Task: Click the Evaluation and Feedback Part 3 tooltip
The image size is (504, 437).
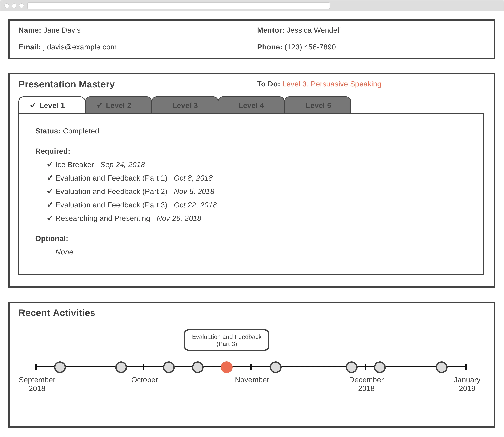Action: tap(227, 340)
